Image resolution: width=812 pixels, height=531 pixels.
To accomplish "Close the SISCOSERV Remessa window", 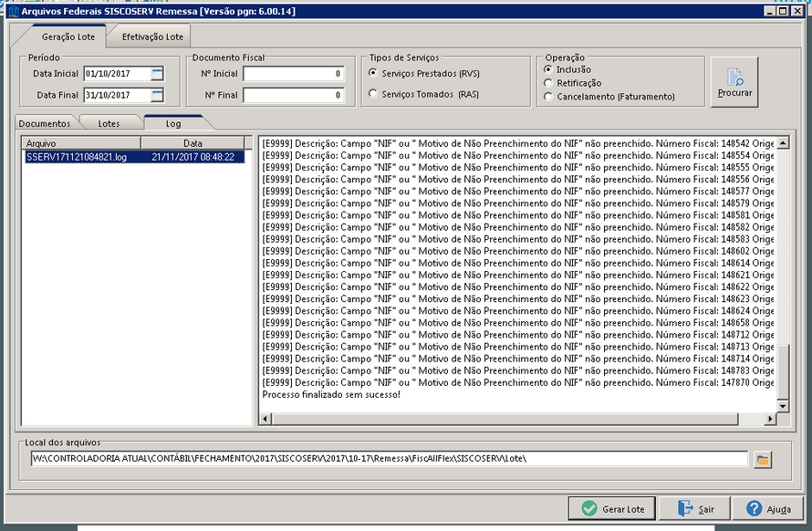I will 797,11.
